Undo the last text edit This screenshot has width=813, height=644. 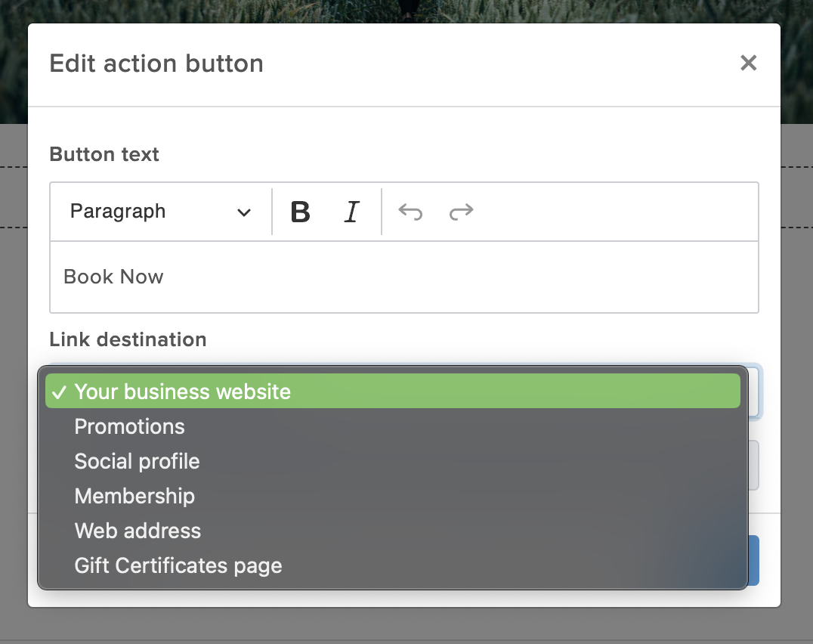point(410,212)
